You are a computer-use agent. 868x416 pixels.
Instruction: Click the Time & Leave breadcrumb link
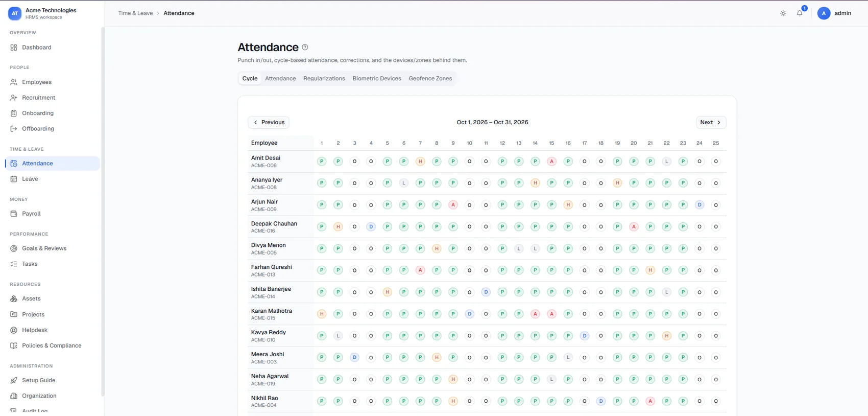(x=135, y=13)
